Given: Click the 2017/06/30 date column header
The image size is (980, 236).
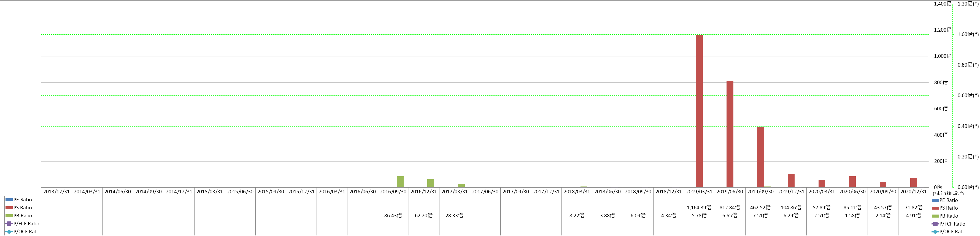Looking at the screenshot, I should tap(485, 191).
